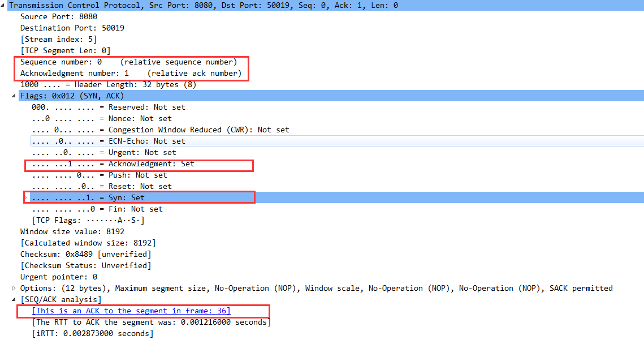Viewport: 644px width, 340px height.
Task: Select Congestion Window Reduced (CWR) row
Action: pos(161,130)
